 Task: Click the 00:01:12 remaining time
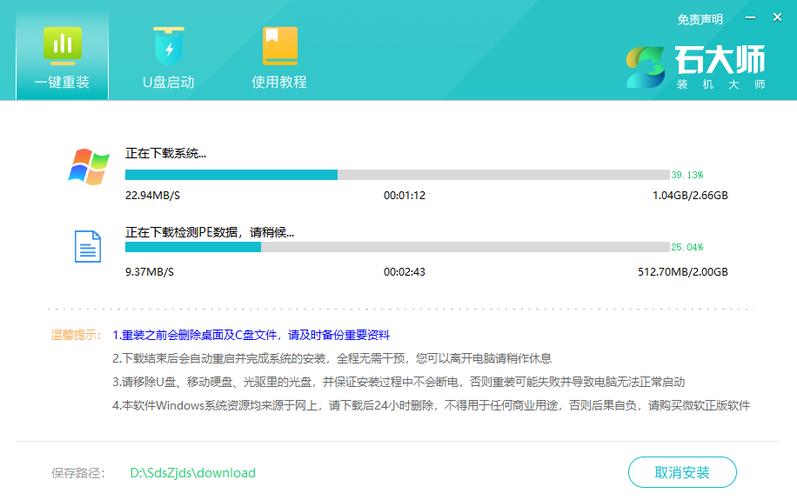[x=405, y=195]
